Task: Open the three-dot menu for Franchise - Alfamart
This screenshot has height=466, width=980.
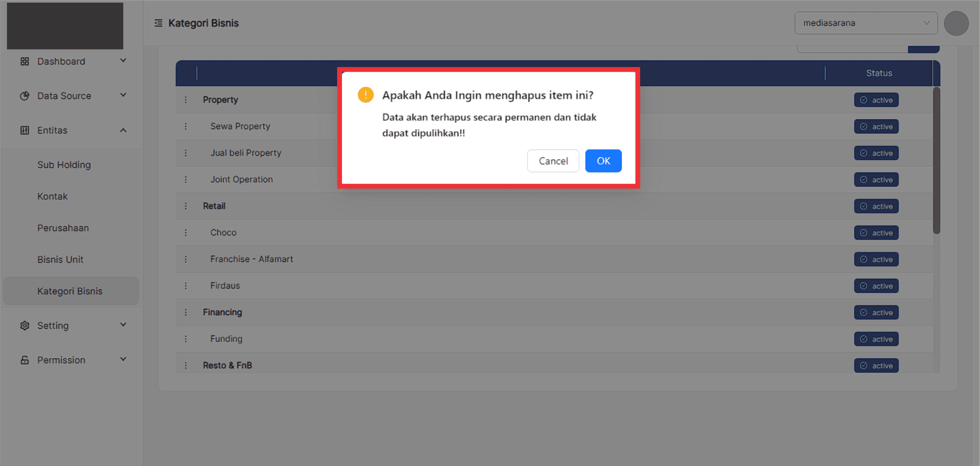Action: point(186,259)
